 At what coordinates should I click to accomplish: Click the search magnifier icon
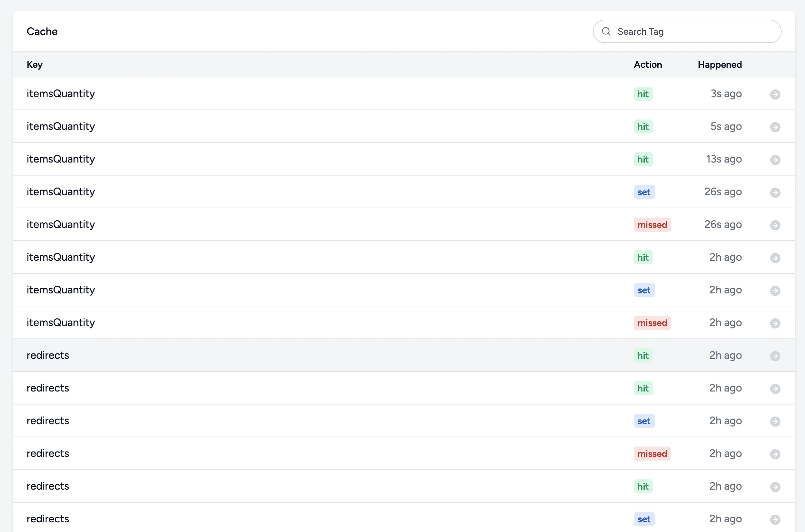click(x=606, y=32)
